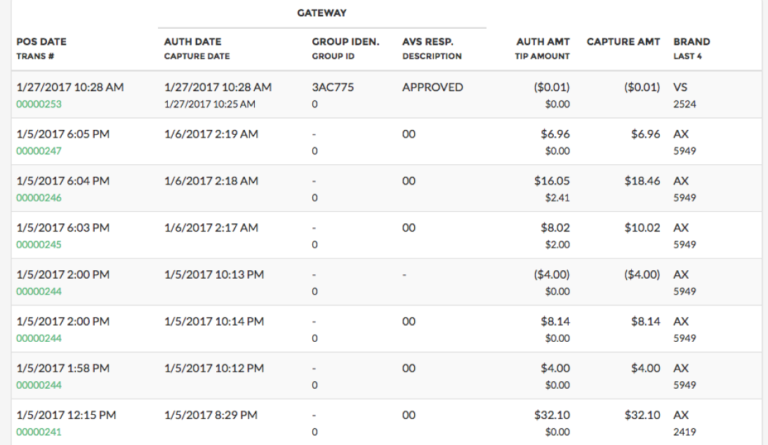Open transaction link 00000247
Viewport: 768px width, 445px height.
click(39, 150)
